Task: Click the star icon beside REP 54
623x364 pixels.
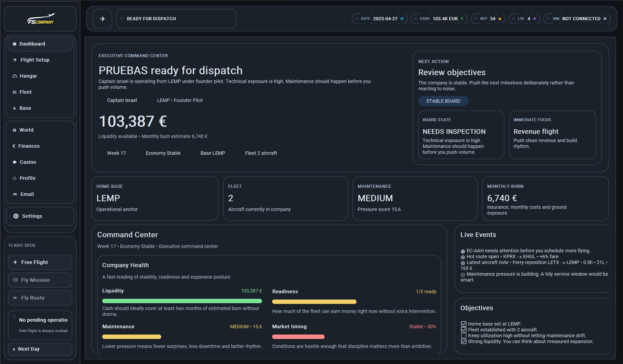Action: 500,19
